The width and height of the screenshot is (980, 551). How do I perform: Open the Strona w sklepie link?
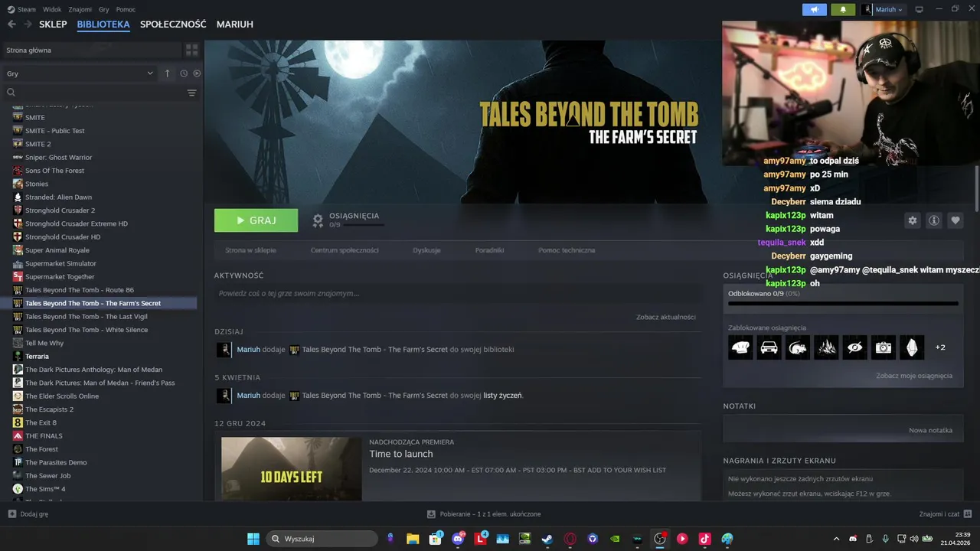(x=251, y=250)
